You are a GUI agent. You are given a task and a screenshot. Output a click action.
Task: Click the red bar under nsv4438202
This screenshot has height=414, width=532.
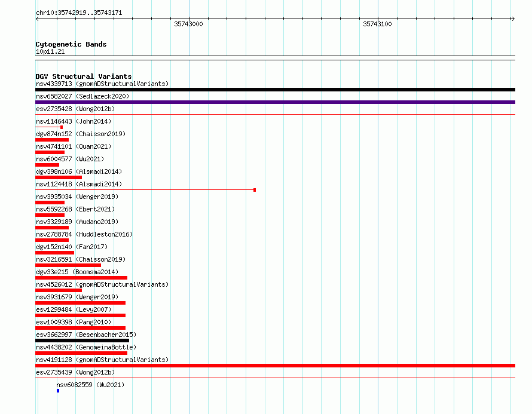tap(81, 353)
